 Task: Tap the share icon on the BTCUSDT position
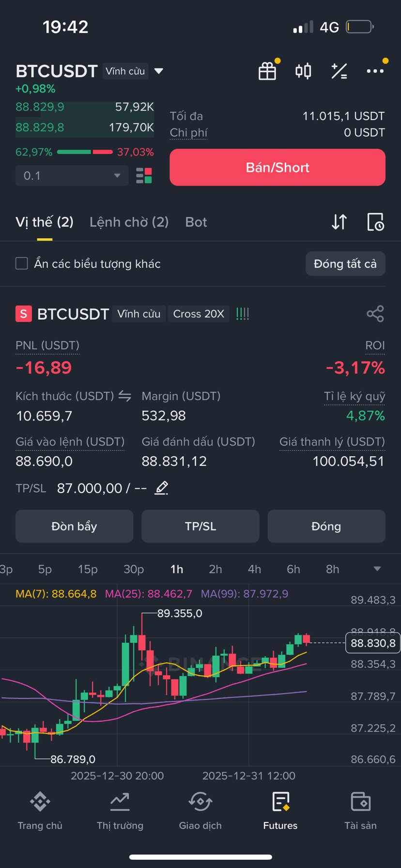point(375,314)
